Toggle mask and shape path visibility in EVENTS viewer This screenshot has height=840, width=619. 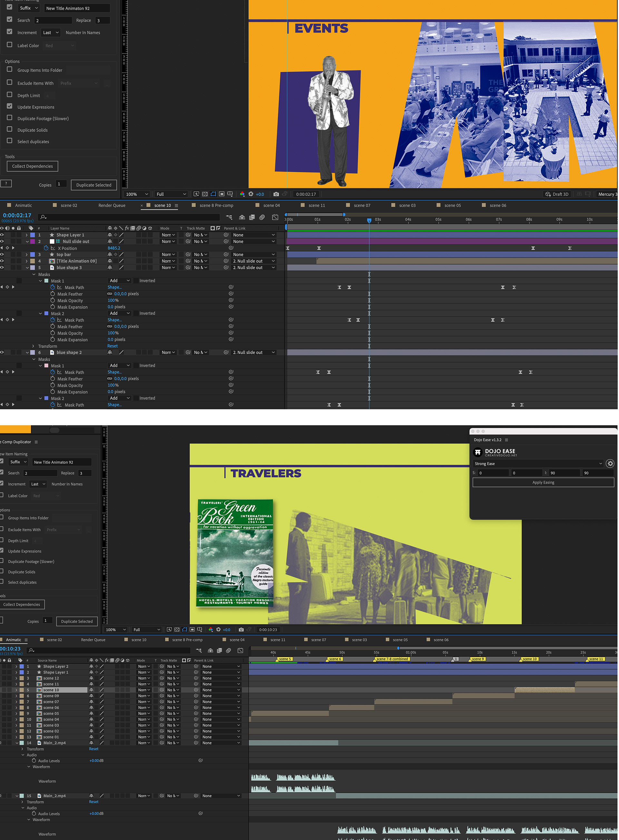pos(213,194)
